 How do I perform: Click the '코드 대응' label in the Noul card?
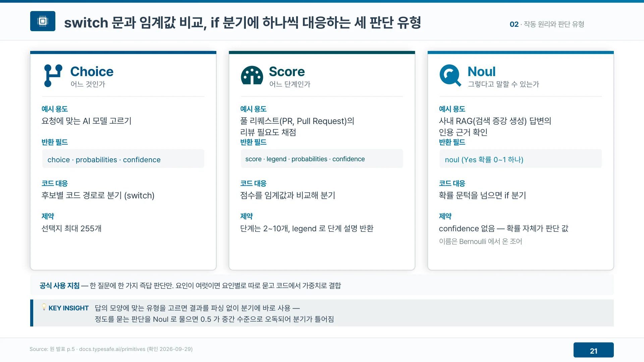(x=452, y=183)
